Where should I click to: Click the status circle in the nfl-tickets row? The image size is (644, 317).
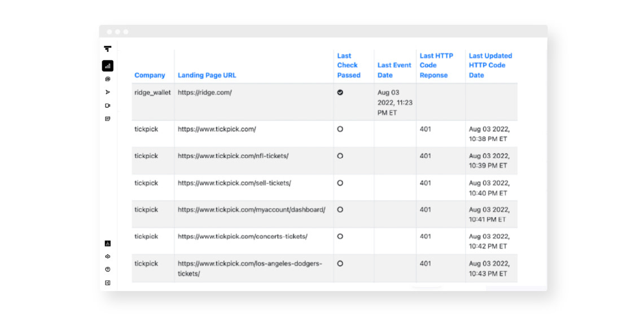[340, 156]
